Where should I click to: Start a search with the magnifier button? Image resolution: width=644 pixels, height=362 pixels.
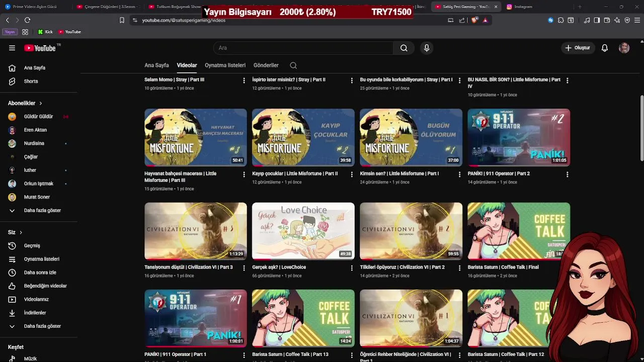pos(404,48)
